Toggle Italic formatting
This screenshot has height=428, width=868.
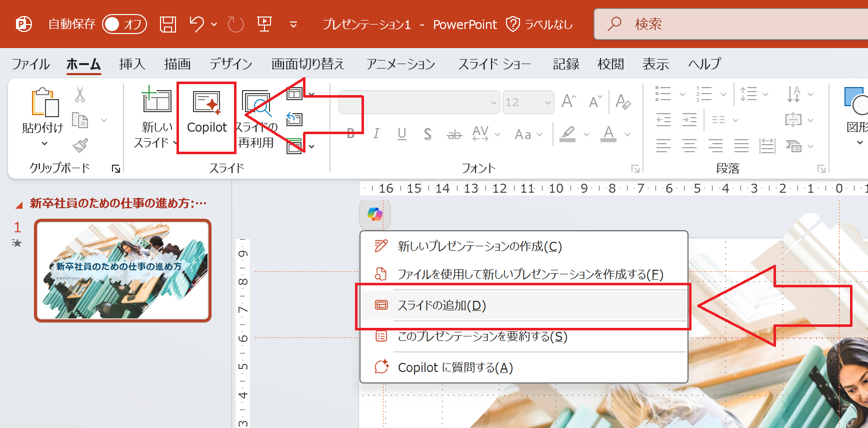pos(376,134)
